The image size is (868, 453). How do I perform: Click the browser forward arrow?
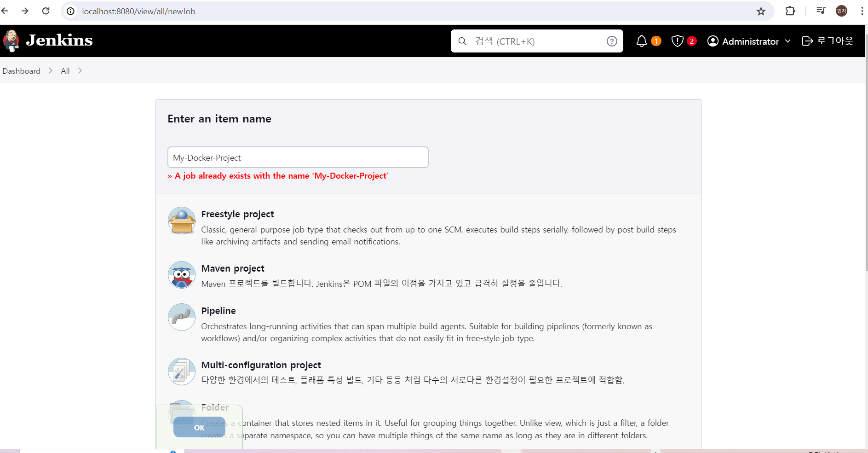(25, 11)
